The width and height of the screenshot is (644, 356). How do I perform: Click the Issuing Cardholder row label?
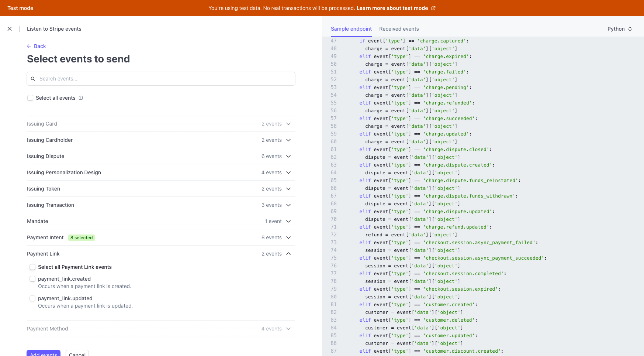pyautogui.click(x=50, y=140)
